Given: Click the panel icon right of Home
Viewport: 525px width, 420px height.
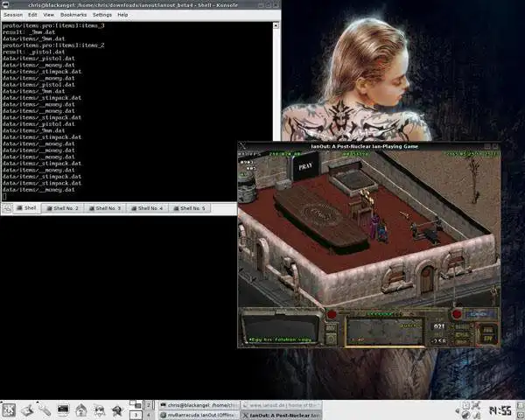Looking at the screenshot, I should (99, 409).
